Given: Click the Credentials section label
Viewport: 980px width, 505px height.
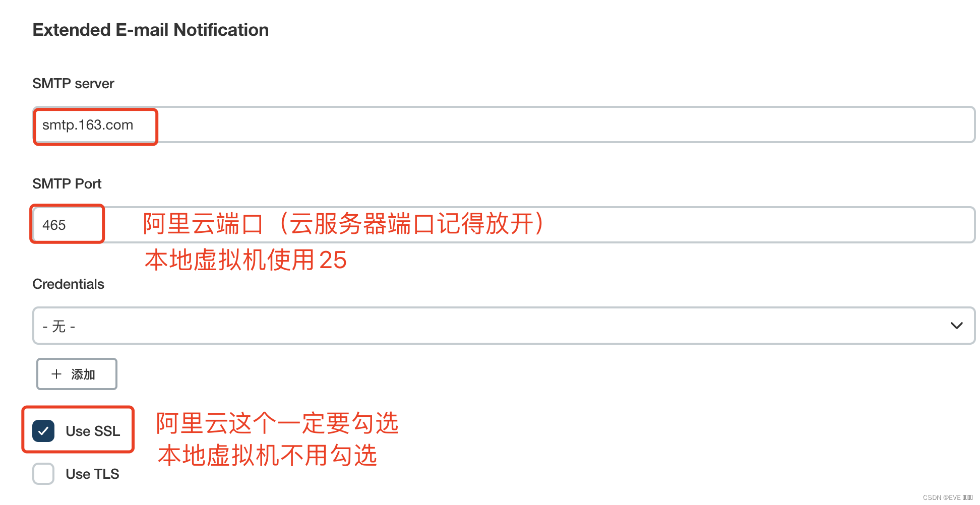Looking at the screenshot, I should tap(68, 284).
